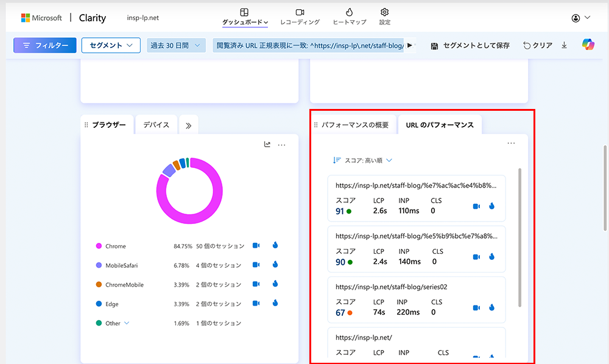Click the URL performance list scrollbar
The height and width of the screenshot is (364, 609).
pos(519,237)
